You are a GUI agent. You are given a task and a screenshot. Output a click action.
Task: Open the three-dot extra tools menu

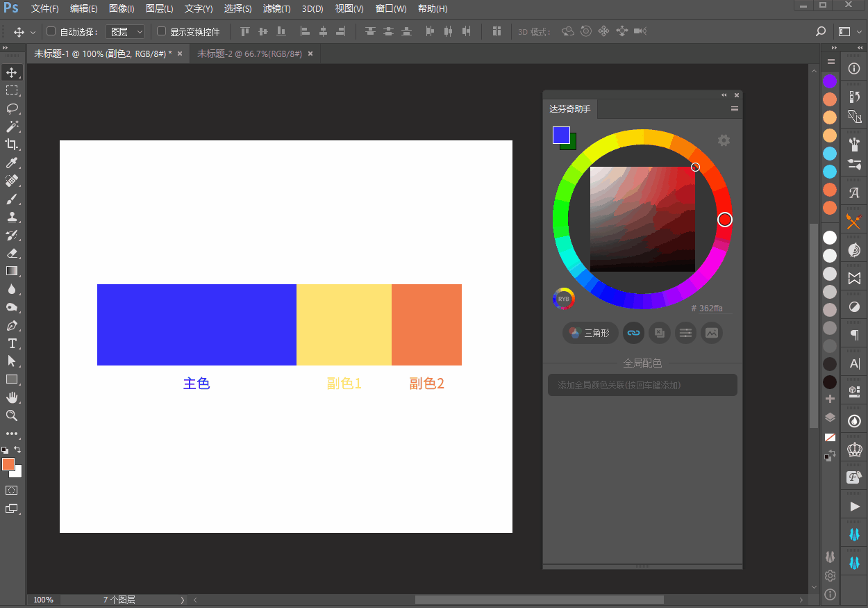click(x=12, y=434)
